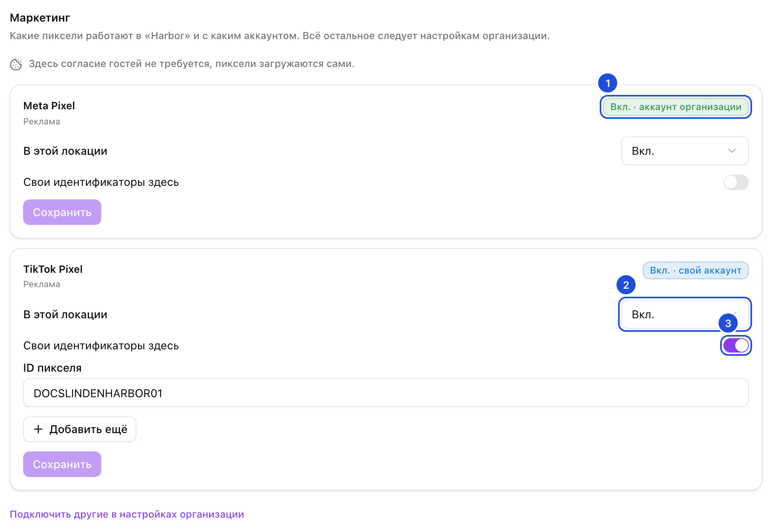Select the Вкл. value in Meta Pixel combo box

pos(685,151)
